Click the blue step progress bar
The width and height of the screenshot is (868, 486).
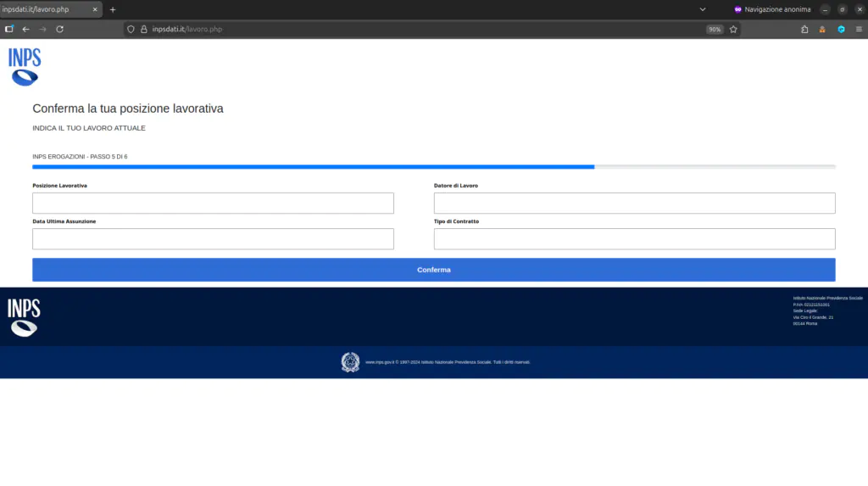(x=314, y=167)
